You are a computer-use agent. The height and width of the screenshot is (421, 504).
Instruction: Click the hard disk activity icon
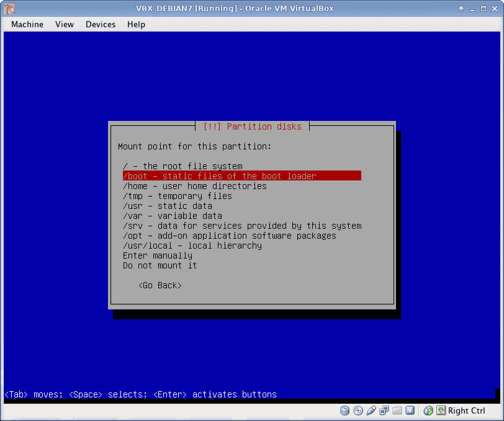(x=345, y=410)
